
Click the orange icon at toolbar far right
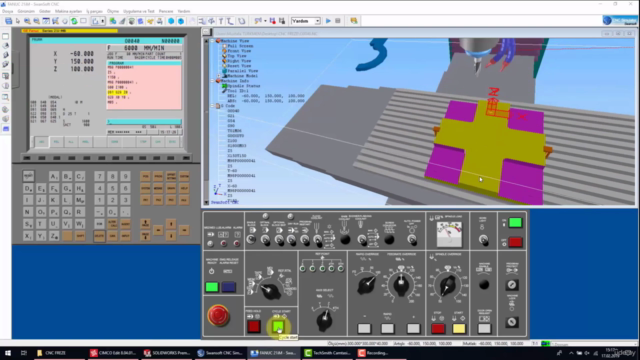click(x=353, y=21)
